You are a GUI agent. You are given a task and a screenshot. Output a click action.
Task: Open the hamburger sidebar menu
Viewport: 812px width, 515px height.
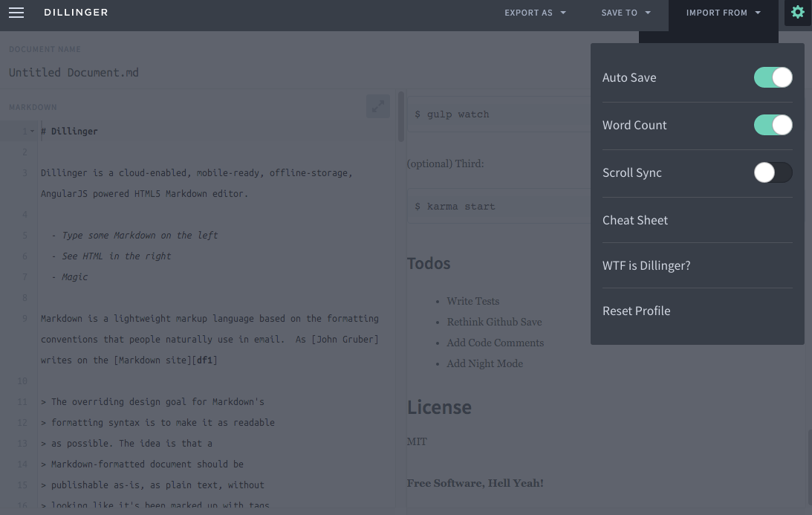[16, 13]
